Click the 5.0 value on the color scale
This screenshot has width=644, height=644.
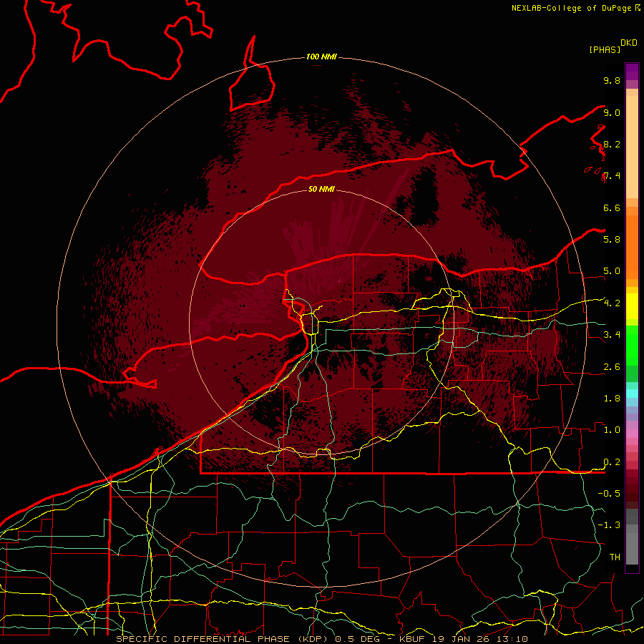612,271
